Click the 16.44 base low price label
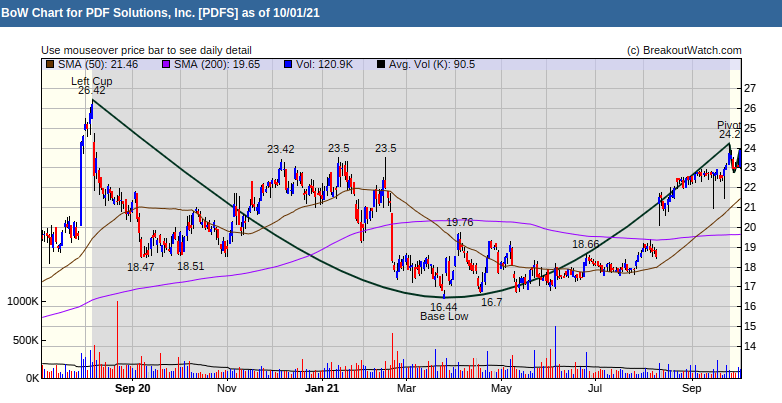 click(444, 307)
